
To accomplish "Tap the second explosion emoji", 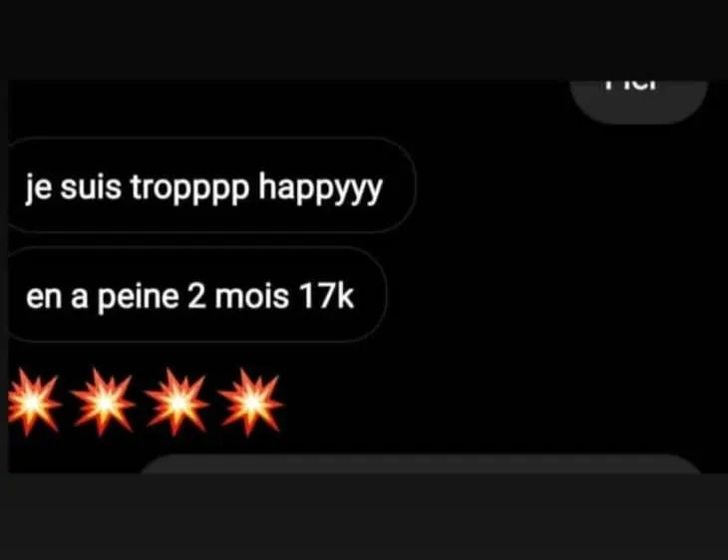I will (105, 403).
